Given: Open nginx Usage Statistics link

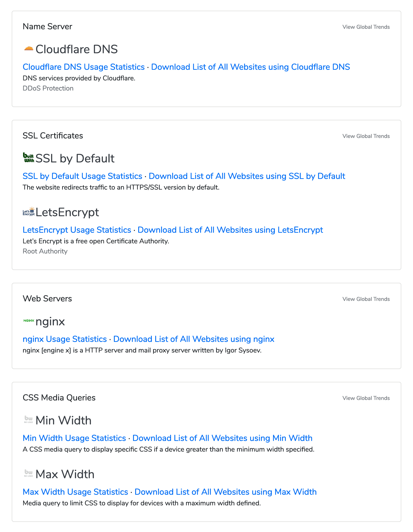Looking at the screenshot, I should coord(65,339).
